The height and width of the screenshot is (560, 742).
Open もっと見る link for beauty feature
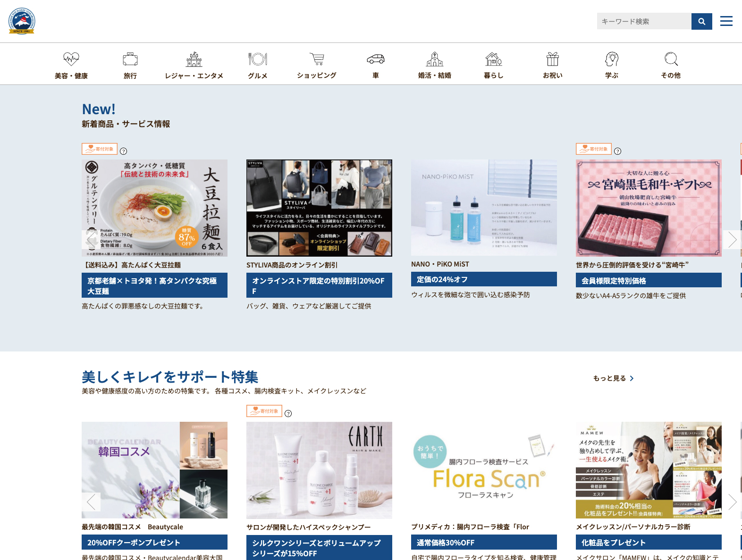tap(614, 378)
